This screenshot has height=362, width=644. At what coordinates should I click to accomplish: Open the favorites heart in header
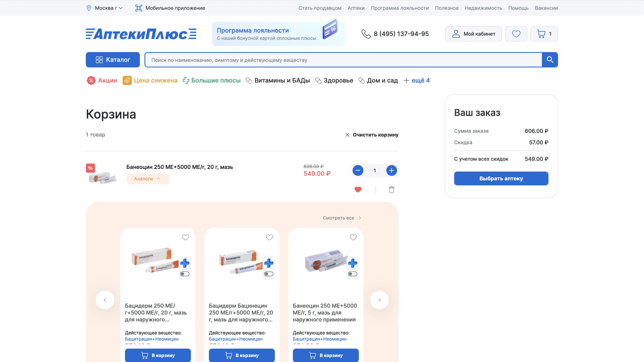(516, 34)
